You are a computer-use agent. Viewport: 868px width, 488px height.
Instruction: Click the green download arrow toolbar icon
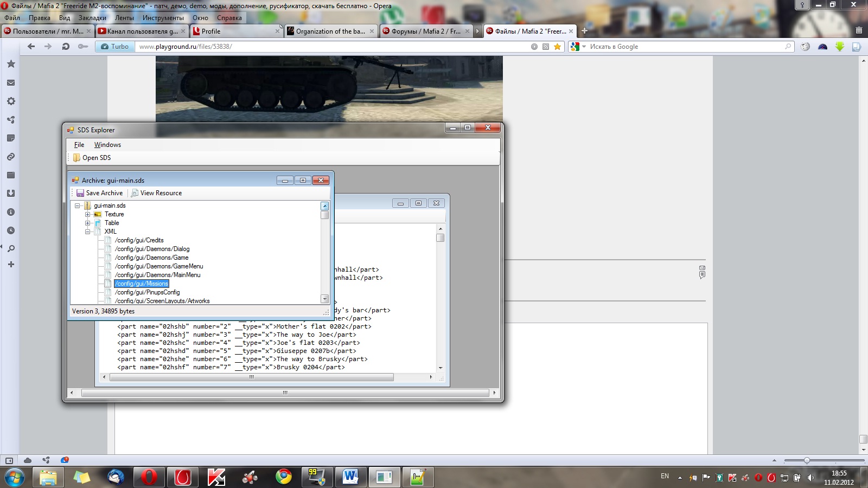[x=840, y=47]
